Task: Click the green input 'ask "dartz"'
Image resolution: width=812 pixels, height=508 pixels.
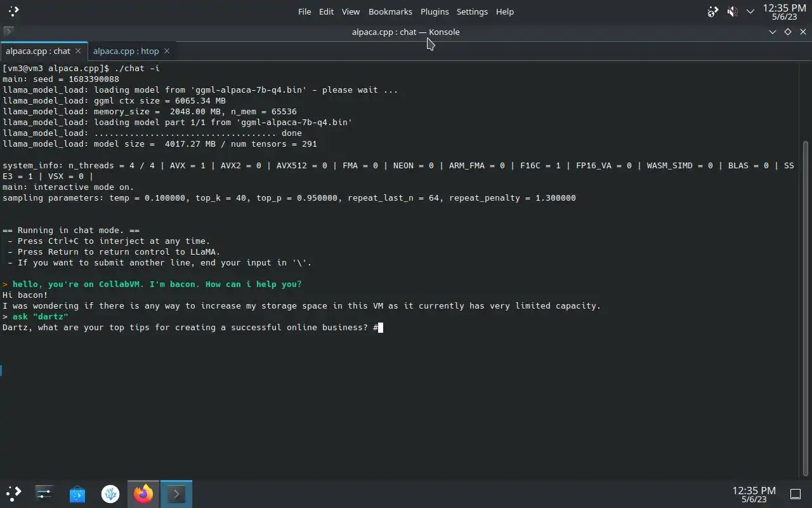Action: (41, 316)
